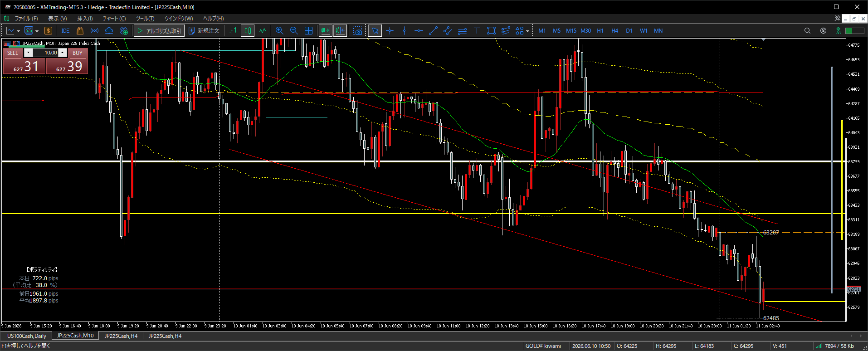Set timeframe to H1
Screen dimensions: 868x351
click(600, 31)
